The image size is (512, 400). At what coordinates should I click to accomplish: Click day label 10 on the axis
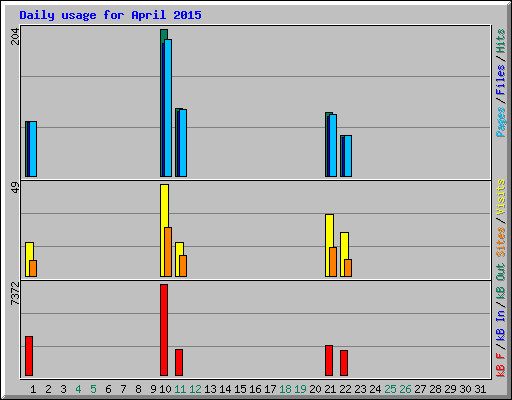tap(165, 389)
